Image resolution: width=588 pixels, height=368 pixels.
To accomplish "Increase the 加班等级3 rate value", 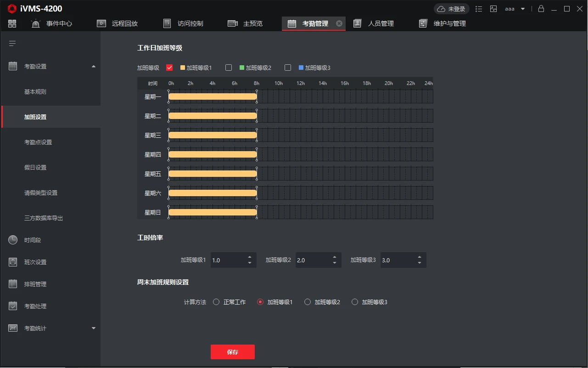I will click(x=420, y=257).
